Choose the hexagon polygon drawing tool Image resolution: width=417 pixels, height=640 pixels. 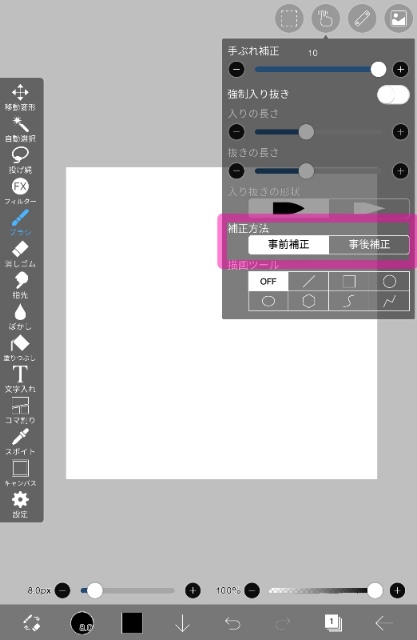308,301
